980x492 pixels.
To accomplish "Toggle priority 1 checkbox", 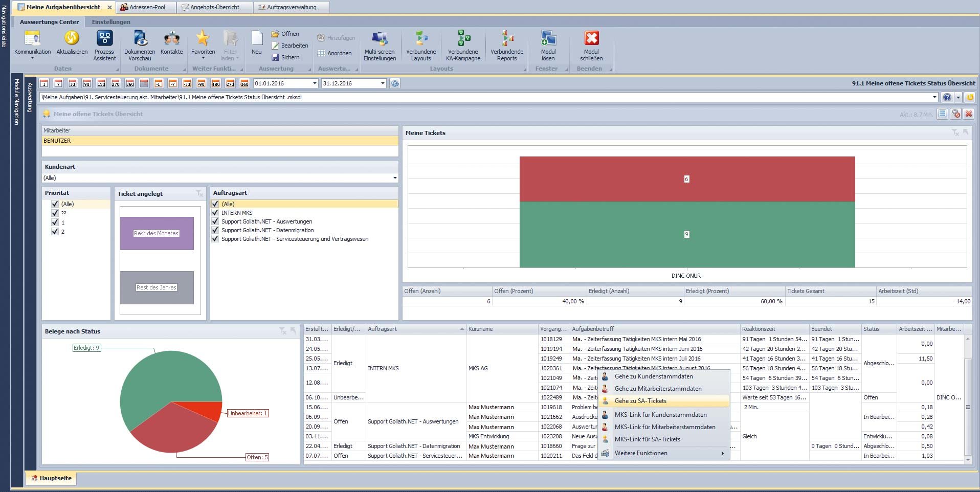I will tap(55, 222).
